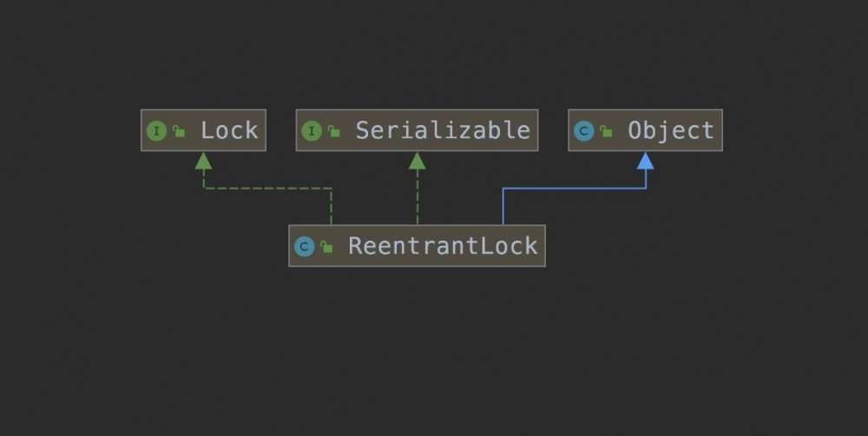Click the green interface icon on Lock node
868x436 pixels.
click(156, 131)
